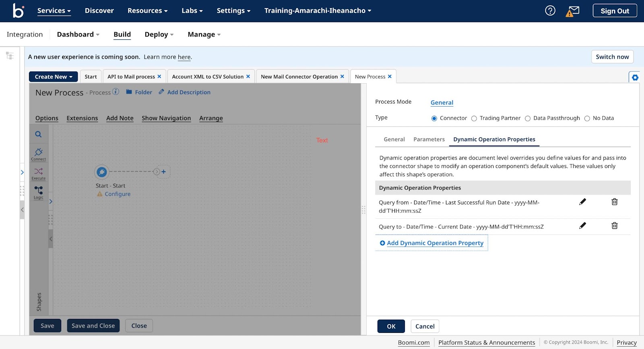Click the plus add-shape icon after Start
The image size is (644, 349).
[163, 172]
